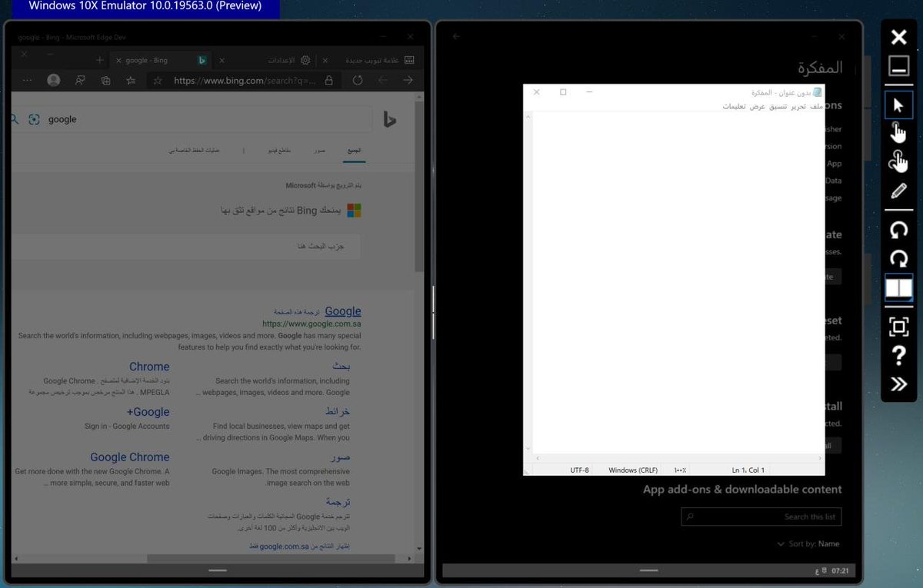Screen dimensions: 923x588
Task: Toggle dual-screen posture layout in emulator toolbar
Action: click(898, 288)
